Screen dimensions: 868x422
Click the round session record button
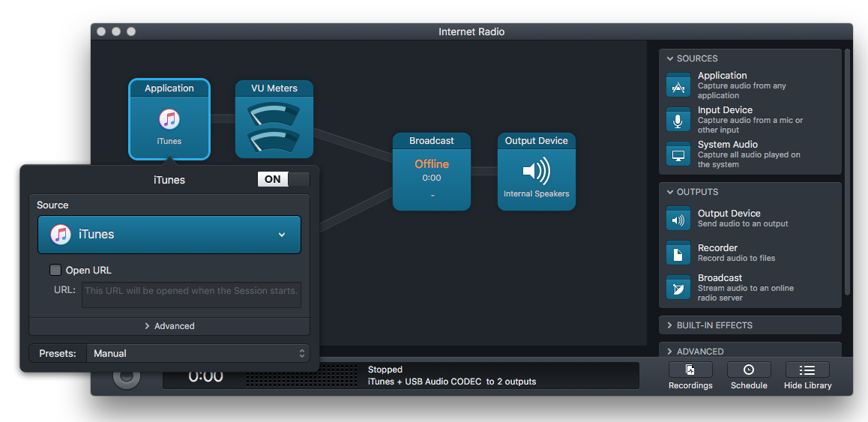click(127, 377)
